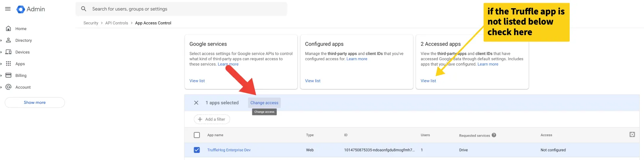This screenshot has height=160, width=644.
Task: Go to Security breadcrumb
Action: (x=91, y=23)
